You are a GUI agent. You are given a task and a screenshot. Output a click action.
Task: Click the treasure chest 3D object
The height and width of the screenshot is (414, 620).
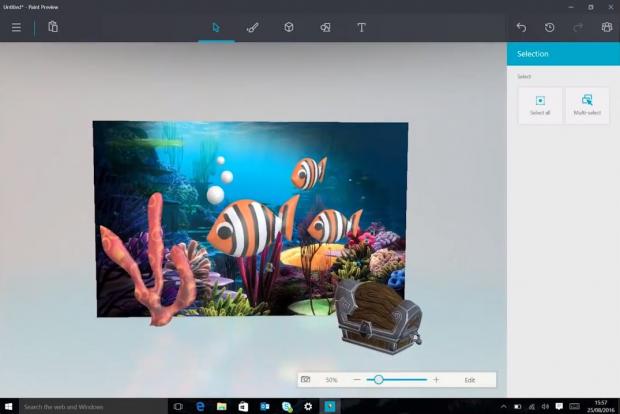pyautogui.click(x=376, y=315)
